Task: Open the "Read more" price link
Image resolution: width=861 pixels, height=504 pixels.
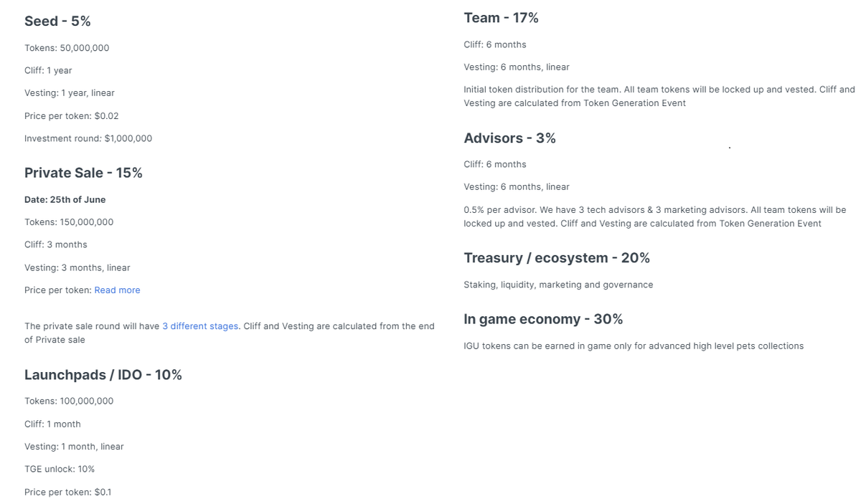Action: (x=117, y=290)
